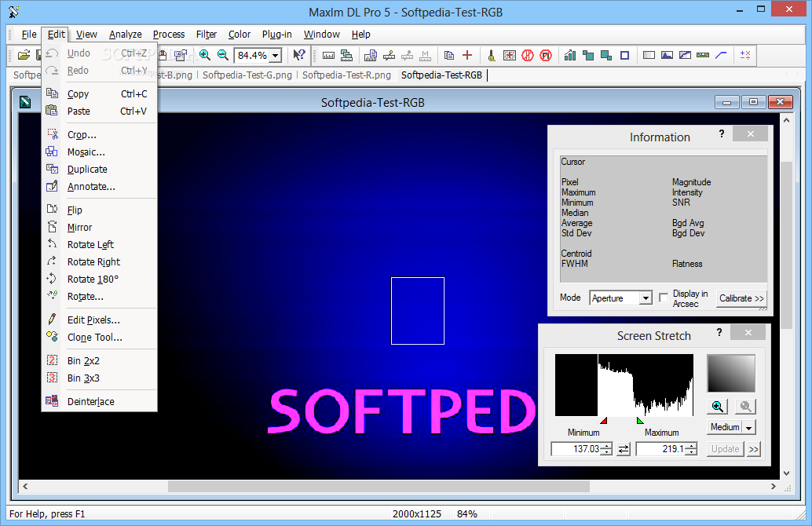Open the Filter menu
Image resolution: width=812 pixels, height=526 pixels.
206,35
